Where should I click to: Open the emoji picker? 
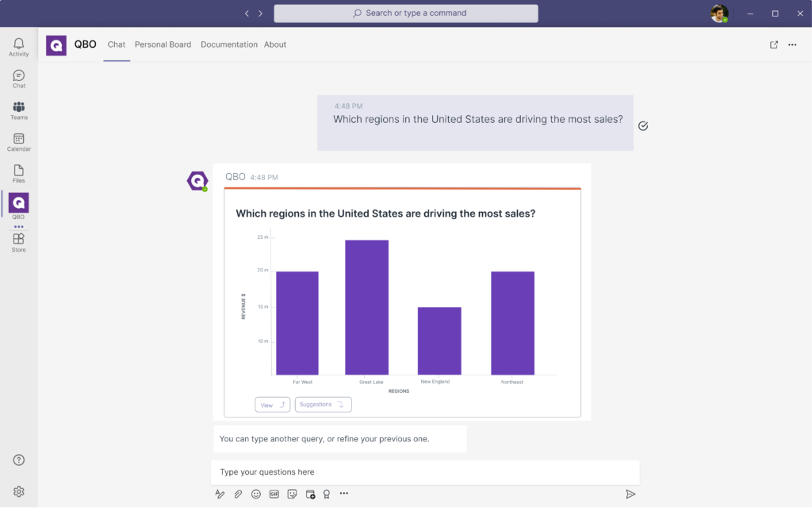pyautogui.click(x=256, y=494)
